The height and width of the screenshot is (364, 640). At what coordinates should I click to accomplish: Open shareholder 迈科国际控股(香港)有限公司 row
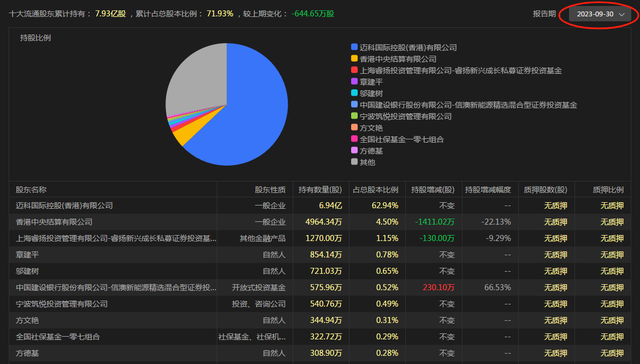tap(320, 206)
